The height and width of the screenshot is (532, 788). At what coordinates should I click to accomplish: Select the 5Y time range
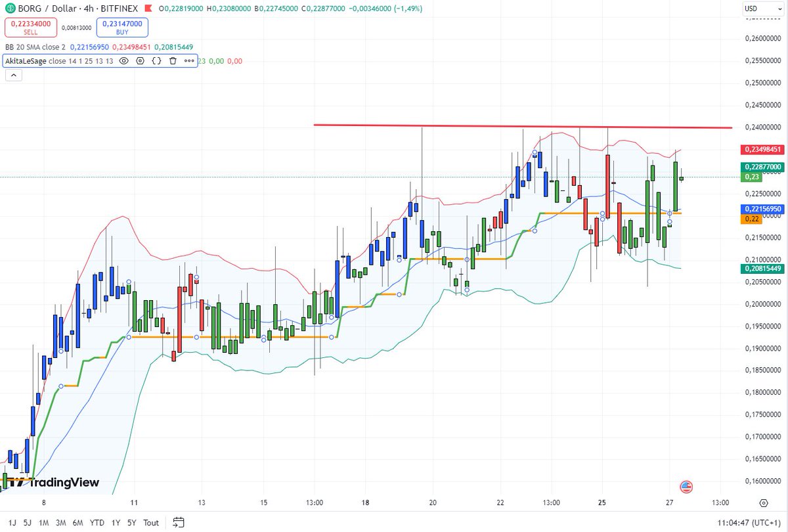point(132,523)
